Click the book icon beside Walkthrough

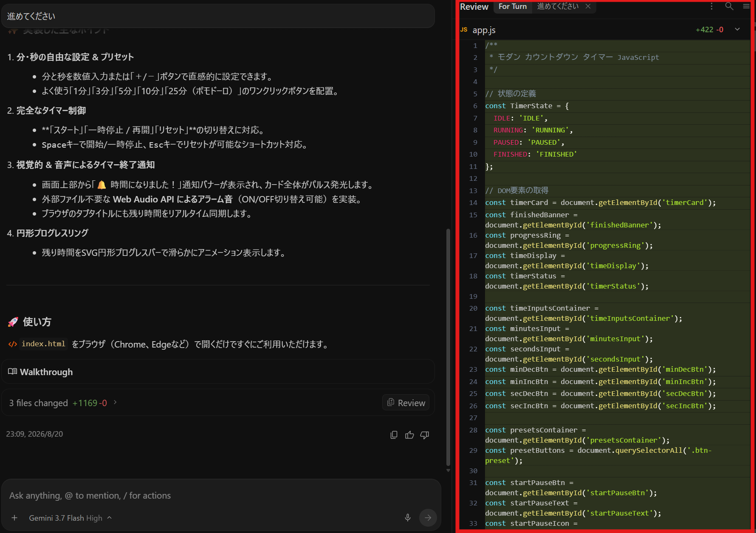pos(12,372)
